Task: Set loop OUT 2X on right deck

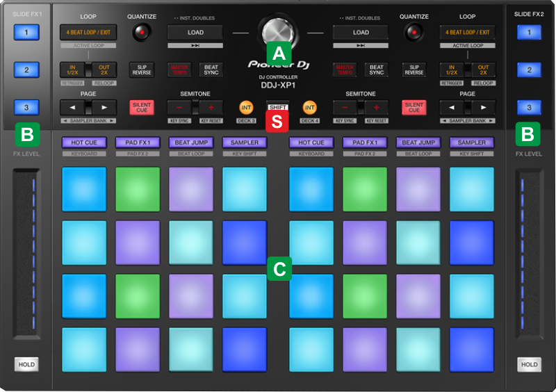Action: (x=483, y=70)
